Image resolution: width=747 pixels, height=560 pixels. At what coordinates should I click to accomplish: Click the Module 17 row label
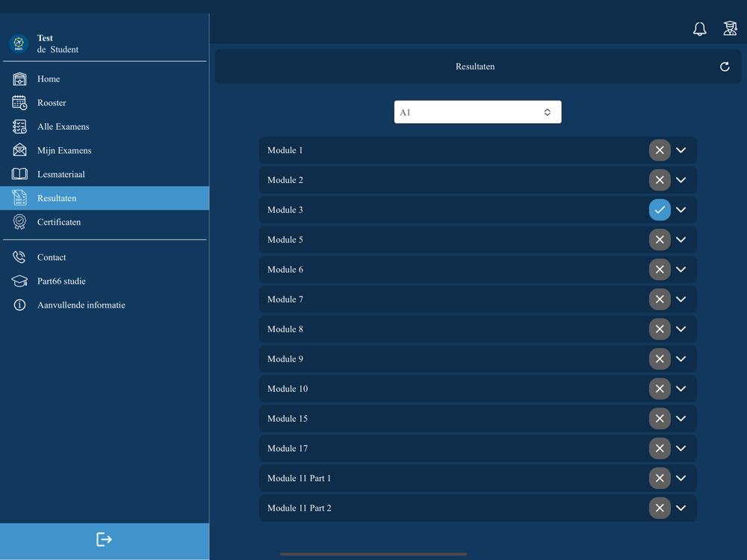(288, 449)
